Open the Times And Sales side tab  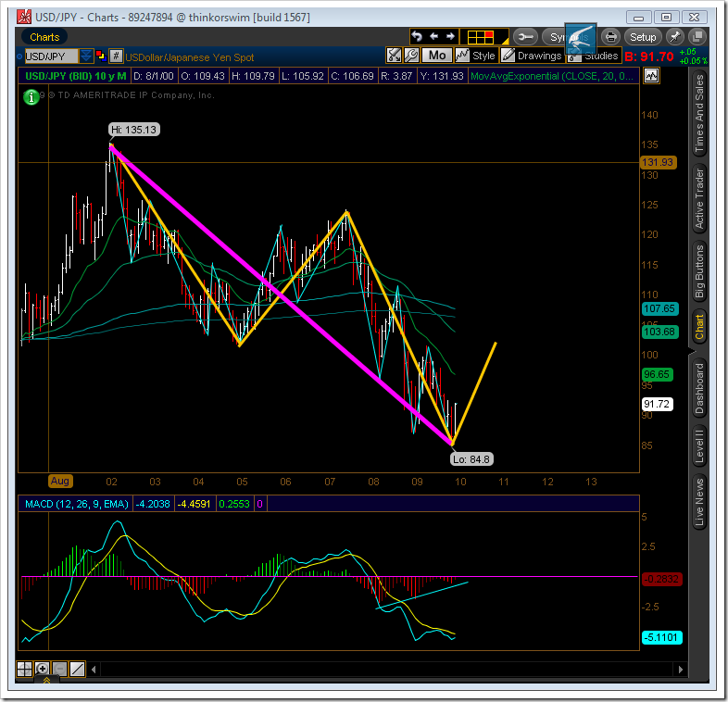pos(699,113)
